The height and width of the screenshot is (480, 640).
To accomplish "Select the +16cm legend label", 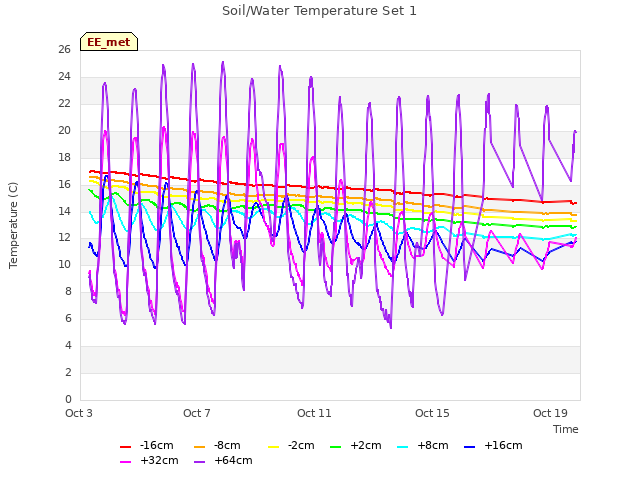I will (503, 445).
